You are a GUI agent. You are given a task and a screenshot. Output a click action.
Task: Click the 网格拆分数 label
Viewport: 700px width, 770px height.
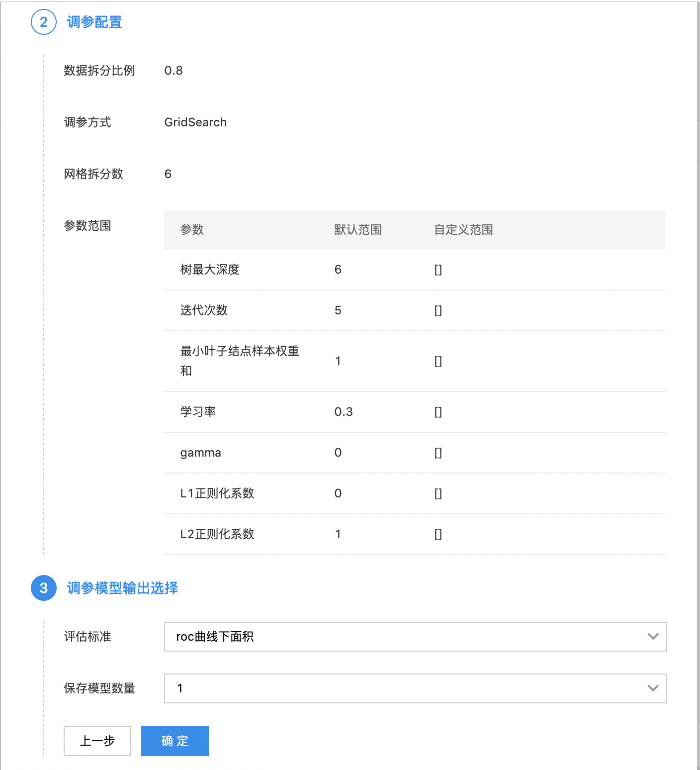point(93,174)
